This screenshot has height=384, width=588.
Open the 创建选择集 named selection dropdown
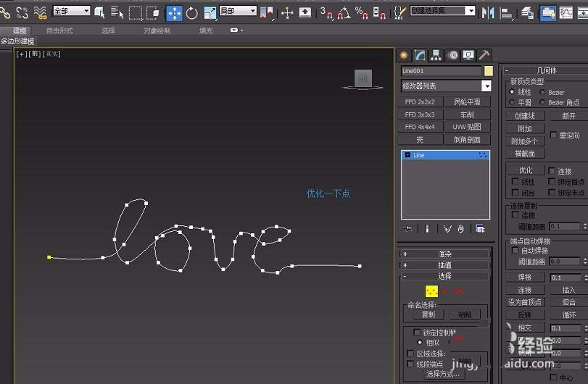[x=442, y=10]
